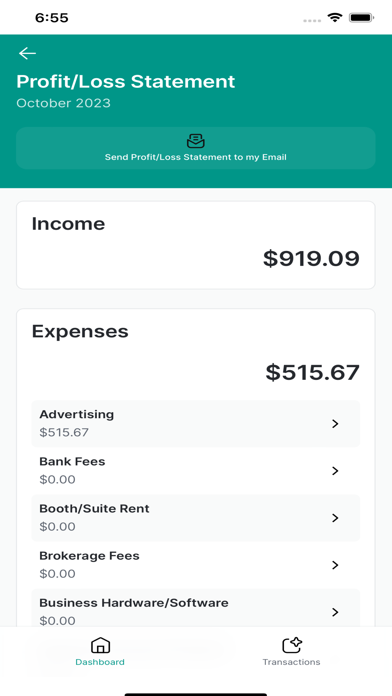Expand Business Hardware/Software chevron
392x696 pixels.
(x=335, y=612)
